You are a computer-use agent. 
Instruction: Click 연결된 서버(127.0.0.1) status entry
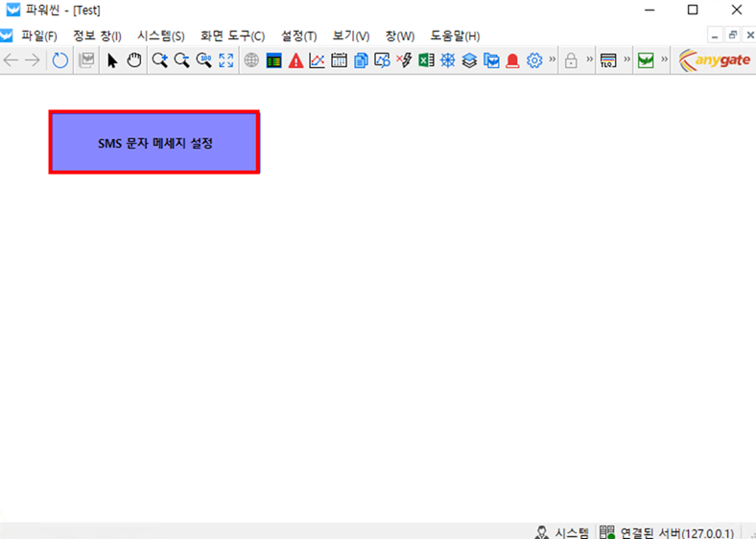click(668, 532)
